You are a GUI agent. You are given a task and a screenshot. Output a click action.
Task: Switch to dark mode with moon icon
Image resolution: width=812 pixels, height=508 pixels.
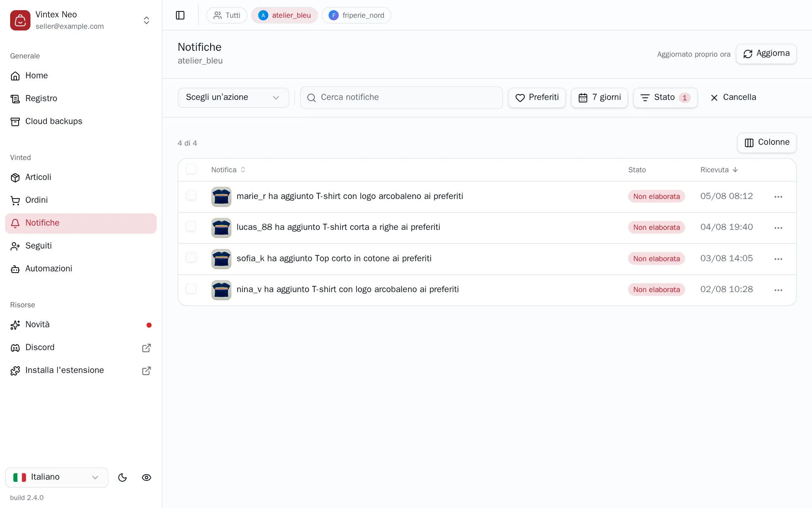click(123, 478)
